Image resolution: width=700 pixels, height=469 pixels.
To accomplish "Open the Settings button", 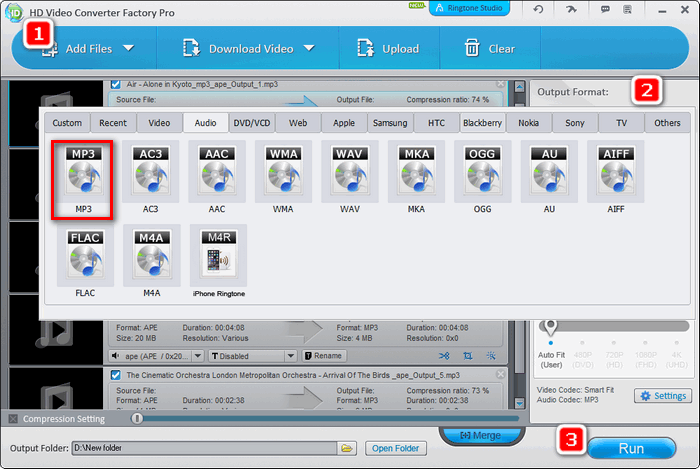I will [x=663, y=395].
